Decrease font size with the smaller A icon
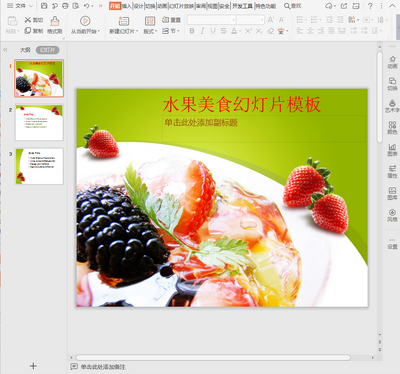 tap(282, 20)
